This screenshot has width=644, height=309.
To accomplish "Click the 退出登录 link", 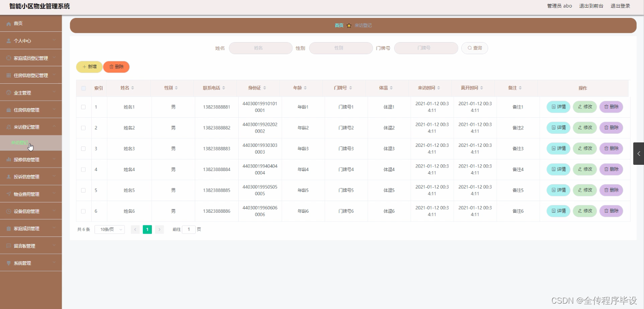I will (x=620, y=6).
